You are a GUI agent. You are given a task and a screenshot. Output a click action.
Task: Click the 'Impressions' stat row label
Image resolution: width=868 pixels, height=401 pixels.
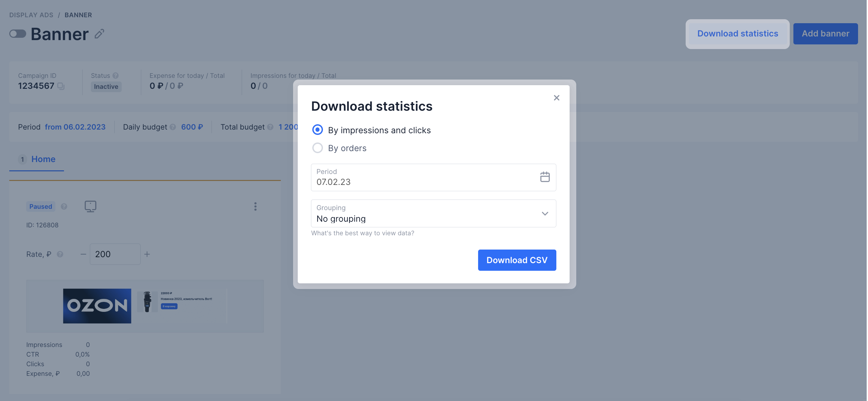(44, 345)
